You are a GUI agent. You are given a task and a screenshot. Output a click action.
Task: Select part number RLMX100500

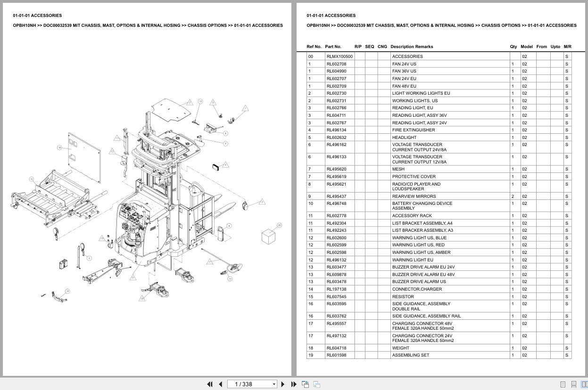pyautogui.click(x=340, y=57)
